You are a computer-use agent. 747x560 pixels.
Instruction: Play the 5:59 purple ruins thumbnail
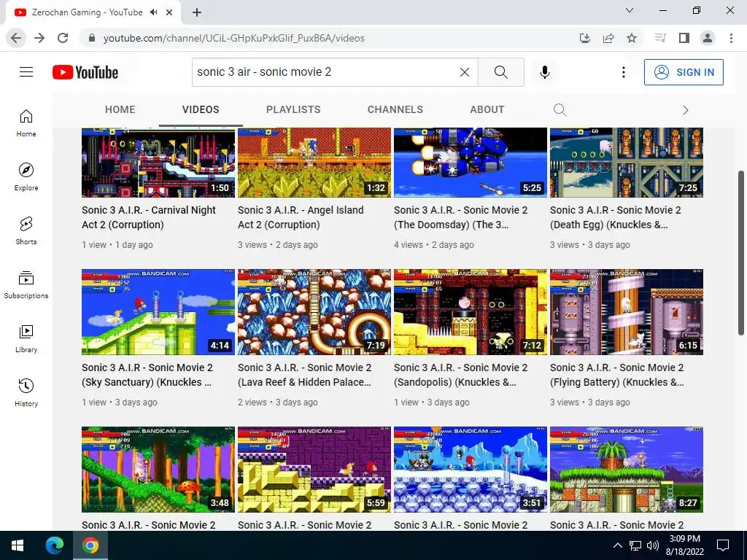coord(314,470)
